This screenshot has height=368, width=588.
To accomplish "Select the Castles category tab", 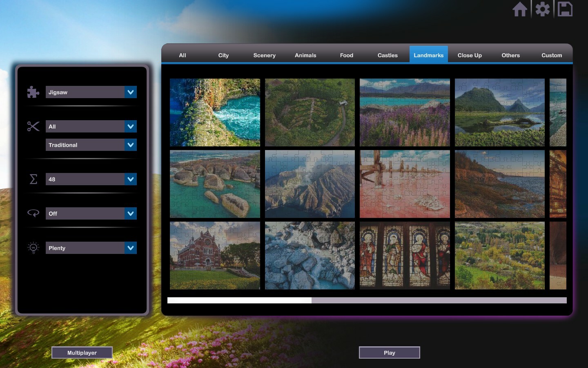I will tap(387, 55).
